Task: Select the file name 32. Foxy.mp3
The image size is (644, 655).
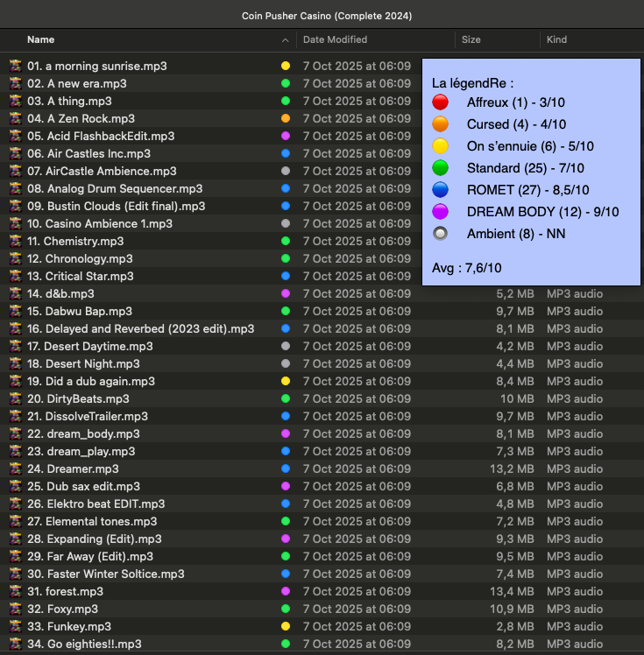Action: 63,609
